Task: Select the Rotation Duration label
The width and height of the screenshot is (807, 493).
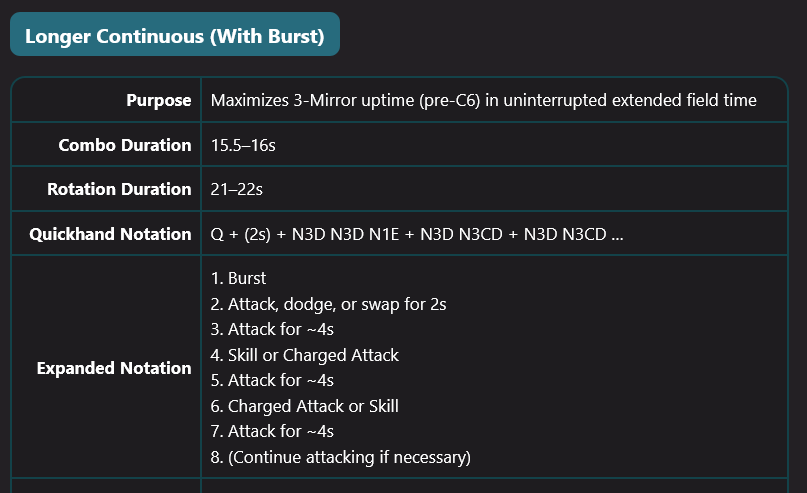Action: point(119,189)
